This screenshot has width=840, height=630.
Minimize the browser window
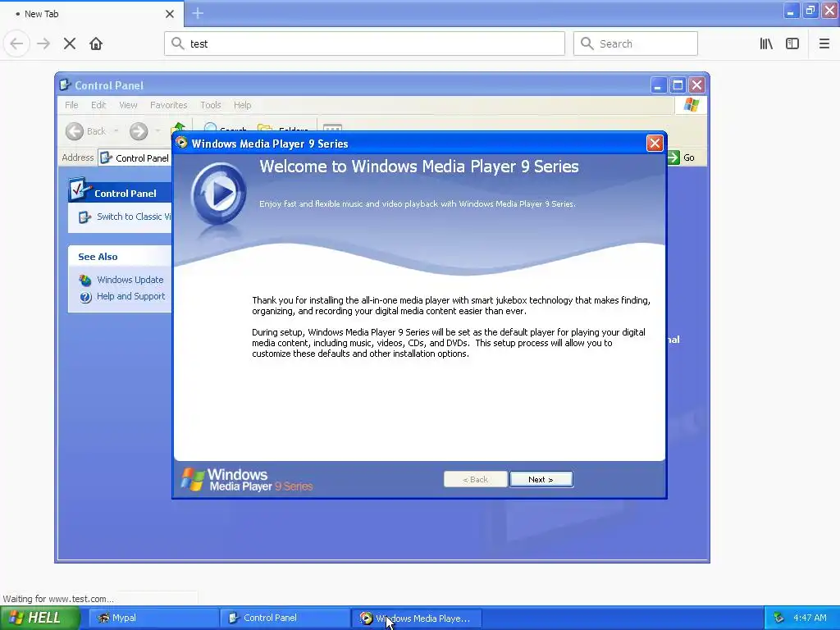[x=791, y=11]
